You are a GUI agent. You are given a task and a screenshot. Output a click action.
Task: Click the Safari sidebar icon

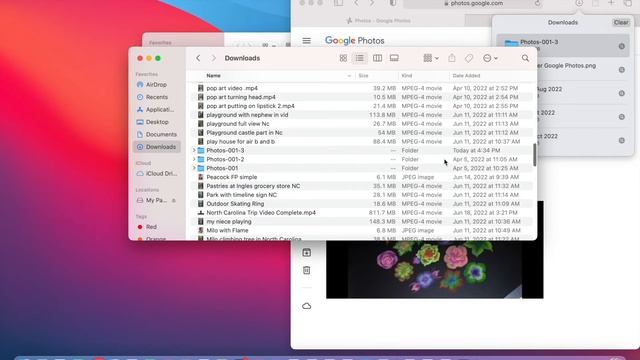[x=339, y=3]
